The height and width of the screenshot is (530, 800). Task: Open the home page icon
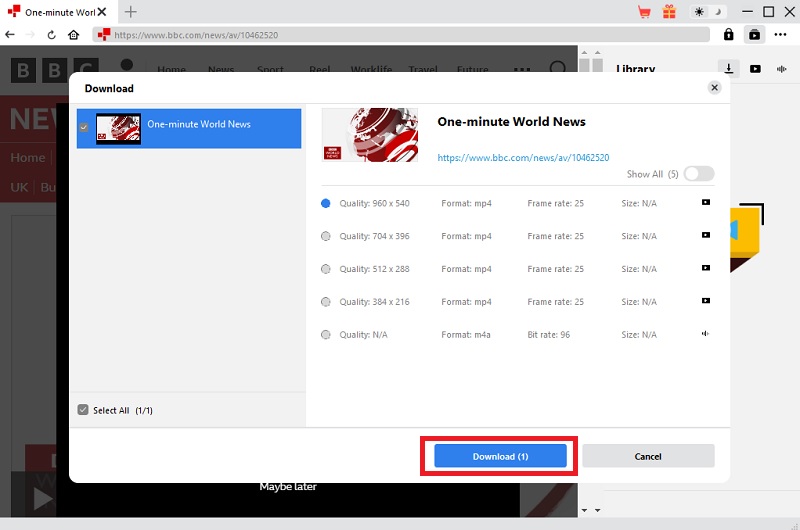click(x=73, y=35)
